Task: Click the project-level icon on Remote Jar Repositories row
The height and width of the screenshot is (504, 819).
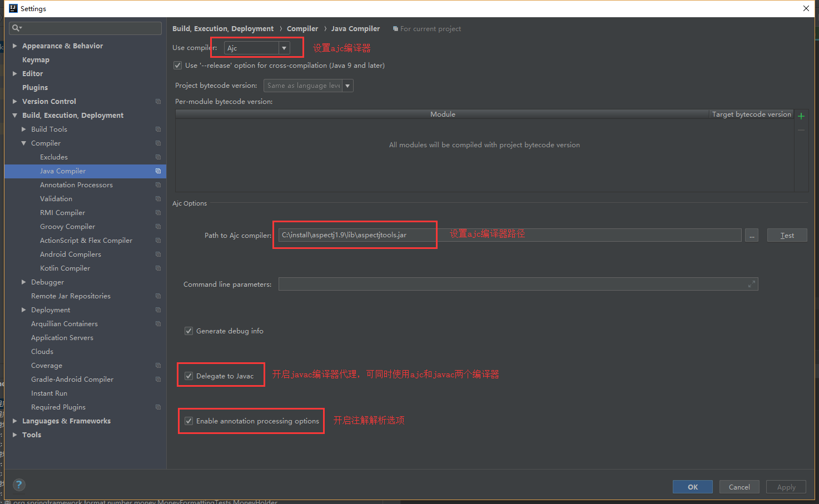Action: [158, 296]
